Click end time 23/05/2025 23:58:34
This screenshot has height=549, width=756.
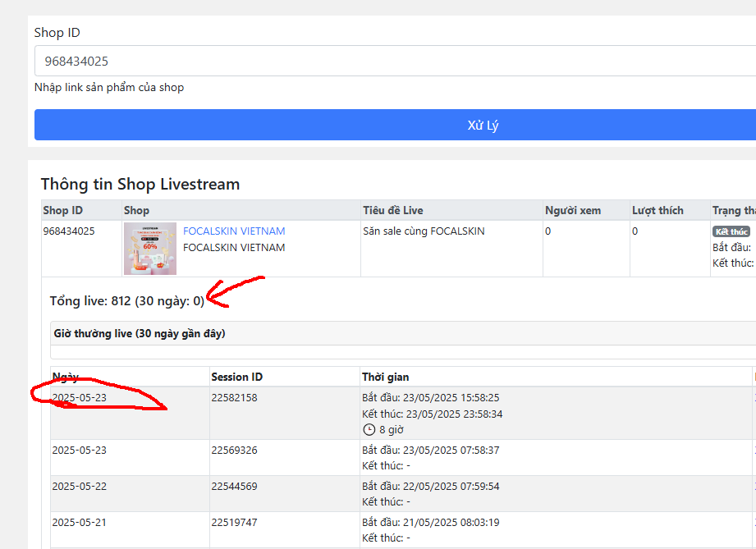pos(432,414)
